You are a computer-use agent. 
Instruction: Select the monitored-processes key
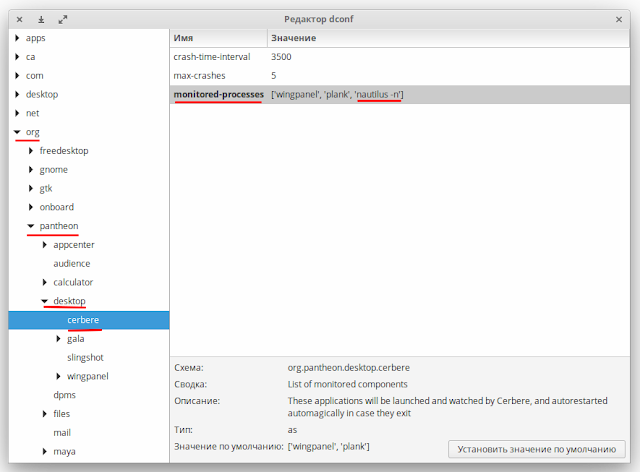coord(219,94)
